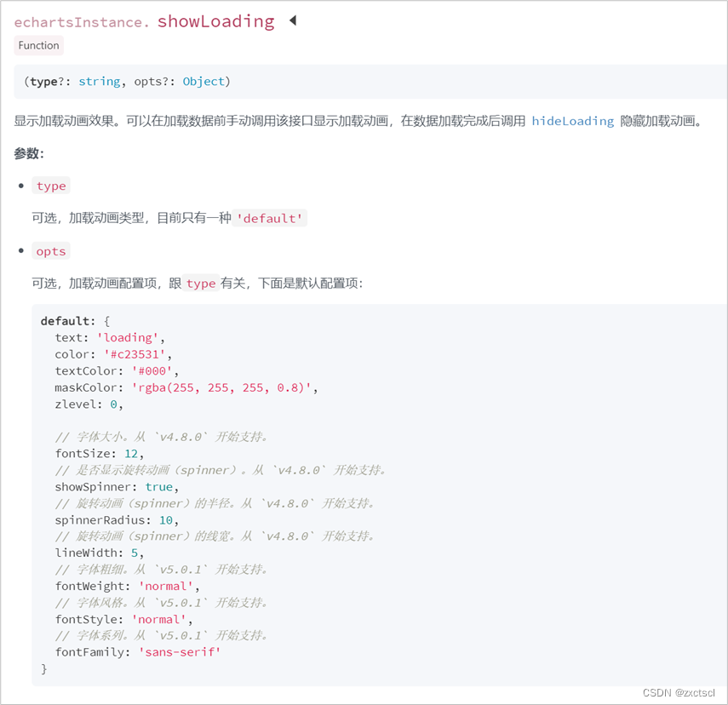Click the textColor '#000' value
728x705 pixels.
(152, 371)
